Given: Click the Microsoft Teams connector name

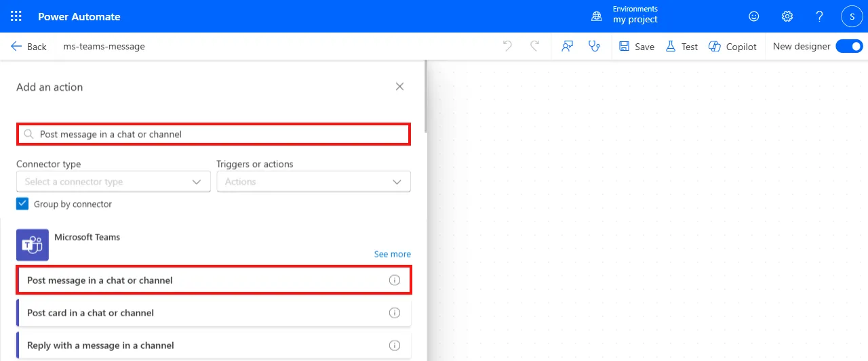Looking at the screenshot, I should pyautogui.click(x=87, y=237).
